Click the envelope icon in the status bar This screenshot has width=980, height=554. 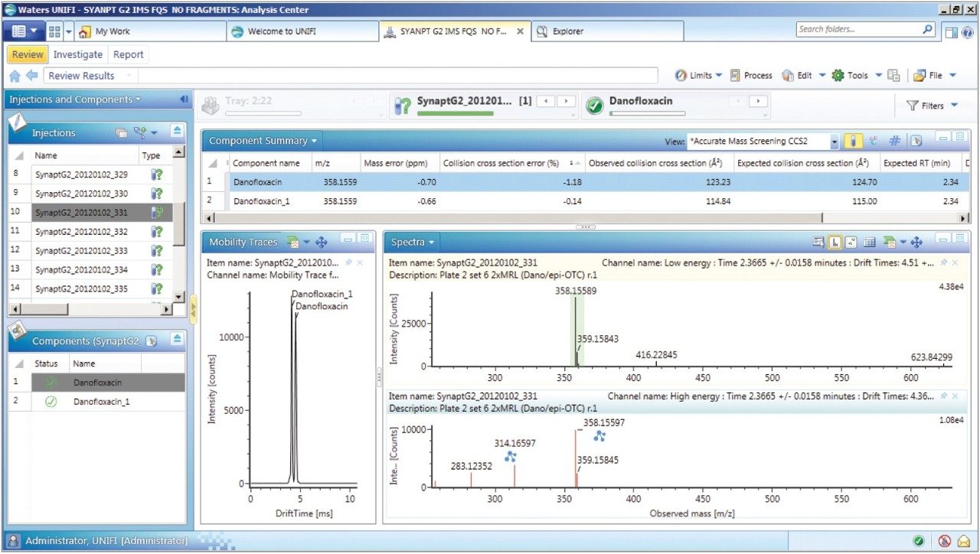point(964,541)
